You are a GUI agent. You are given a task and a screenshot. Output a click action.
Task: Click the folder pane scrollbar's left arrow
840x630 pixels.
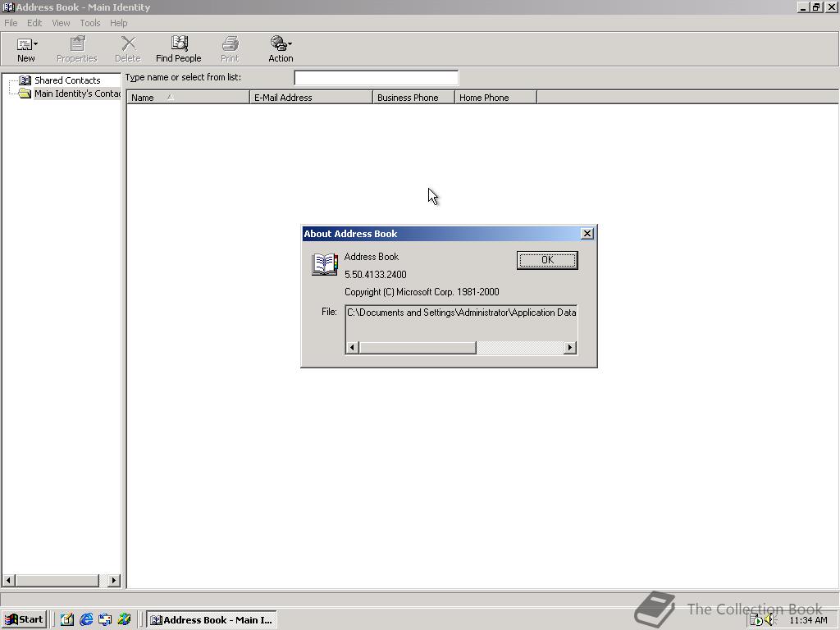coord(8,580)
